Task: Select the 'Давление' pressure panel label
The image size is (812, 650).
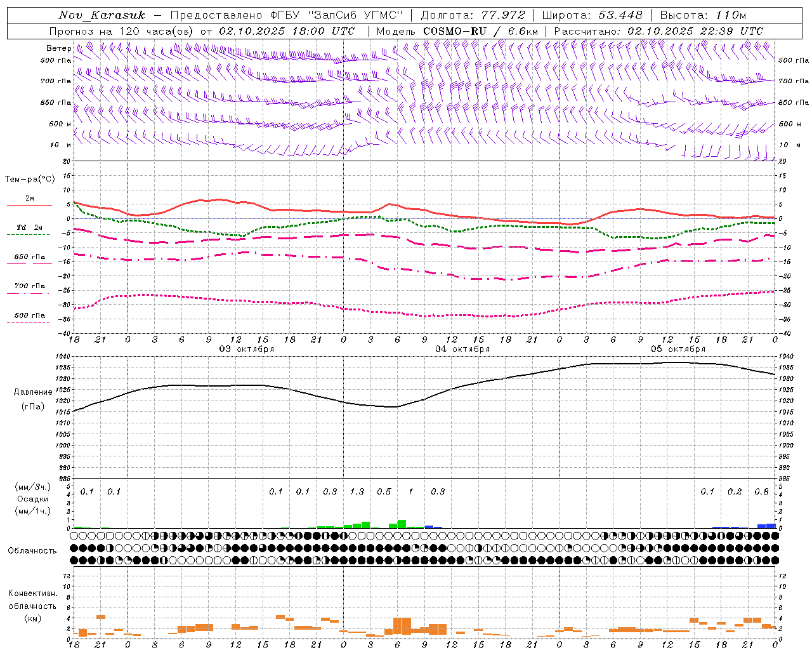Action: (x=33, y=392)
